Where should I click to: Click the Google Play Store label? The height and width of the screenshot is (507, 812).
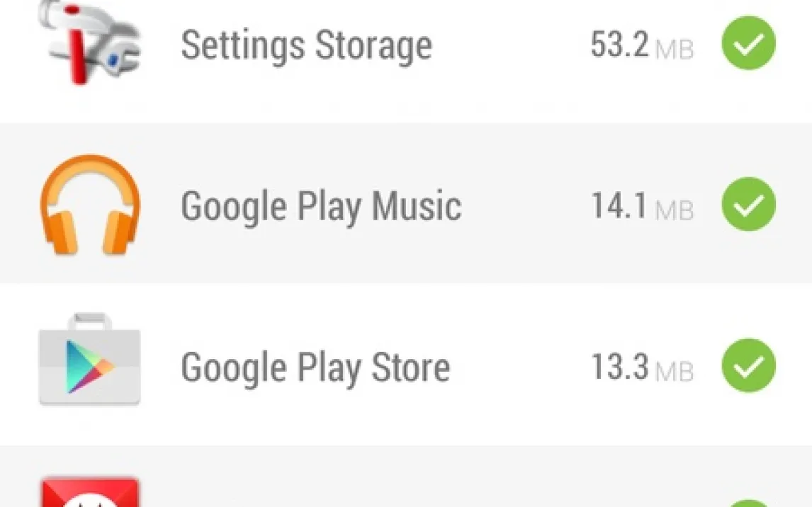(315, 368)
